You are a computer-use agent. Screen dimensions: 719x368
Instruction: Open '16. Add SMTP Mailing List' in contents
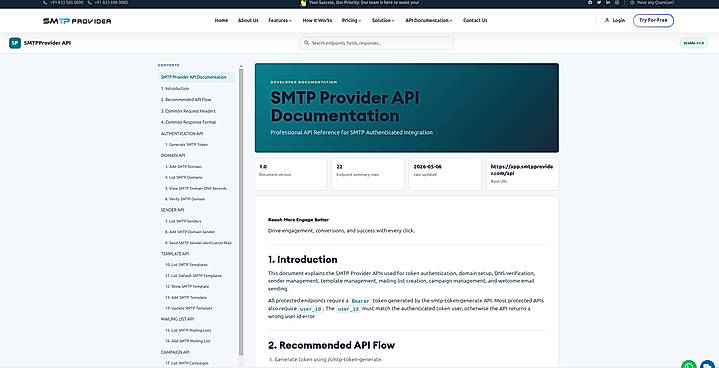pos(188,341)
